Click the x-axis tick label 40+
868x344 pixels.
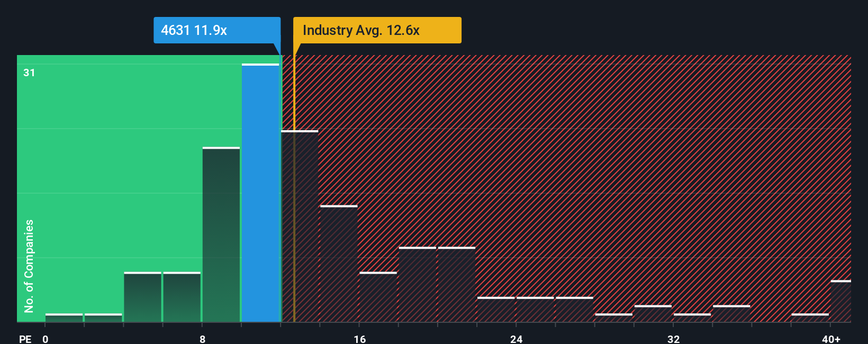[x=831, y=339]
